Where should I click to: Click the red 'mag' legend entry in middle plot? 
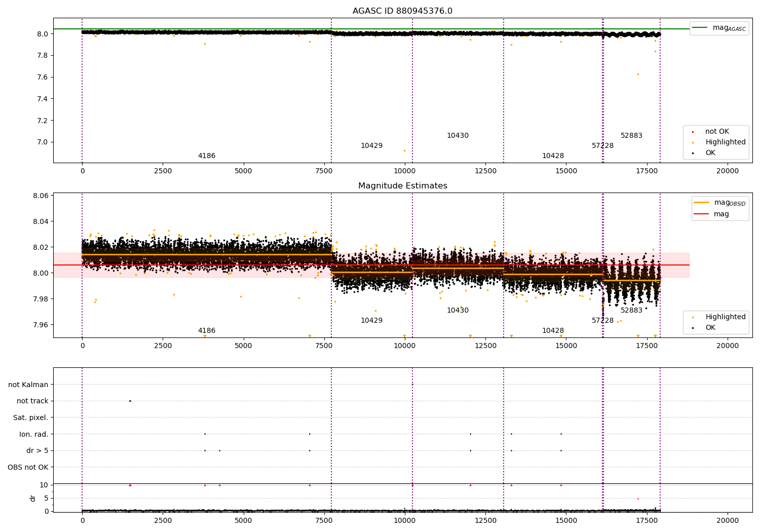[x=711, y=214]
